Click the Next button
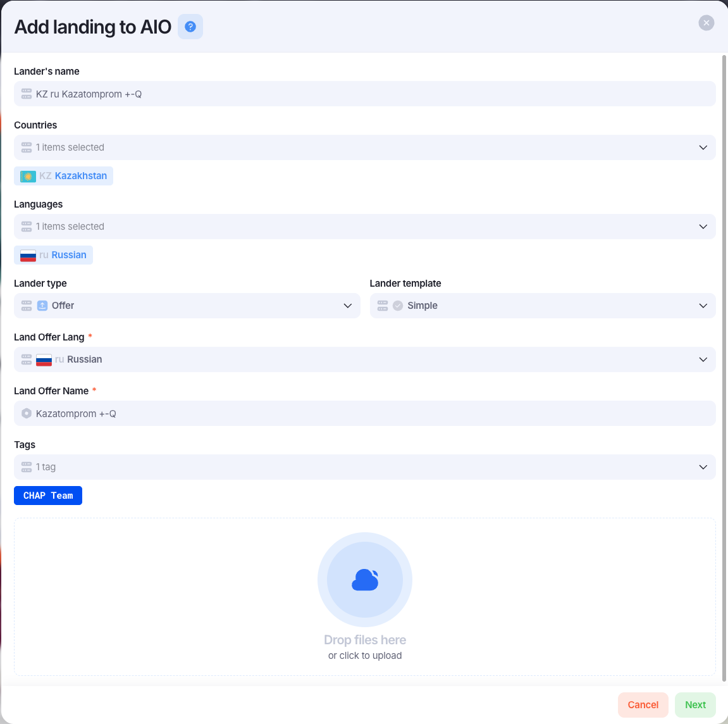 695,704
